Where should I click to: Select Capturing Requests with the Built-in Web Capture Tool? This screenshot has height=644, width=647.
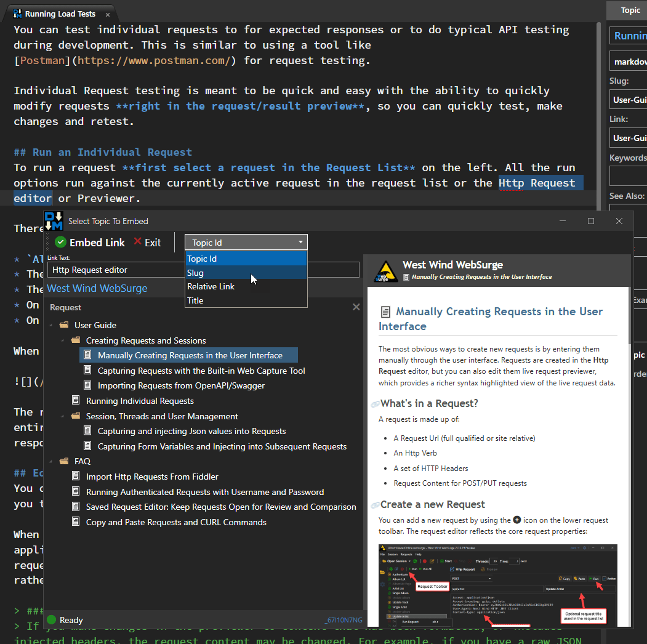click(x=201, y=371)
